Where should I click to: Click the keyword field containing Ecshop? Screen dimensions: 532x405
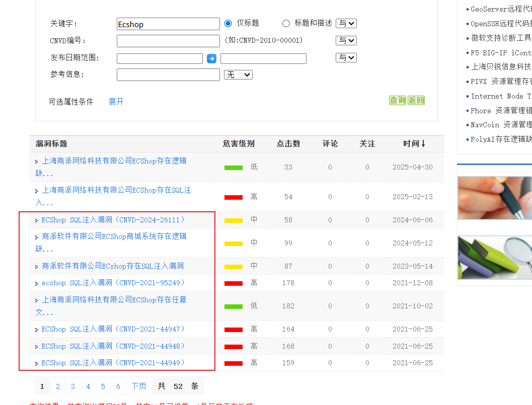coord(168,24)
